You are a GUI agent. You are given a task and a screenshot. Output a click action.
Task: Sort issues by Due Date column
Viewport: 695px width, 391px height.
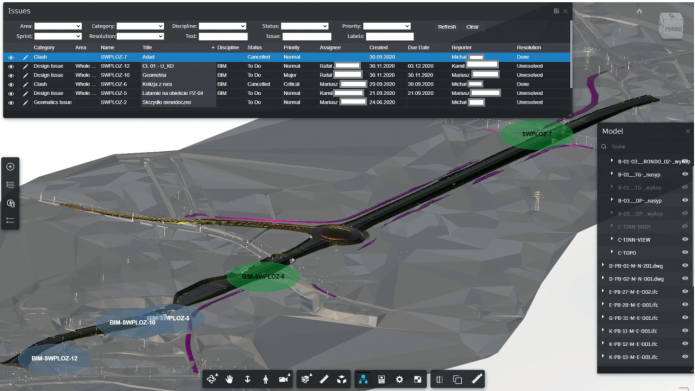tap(418, 47)
